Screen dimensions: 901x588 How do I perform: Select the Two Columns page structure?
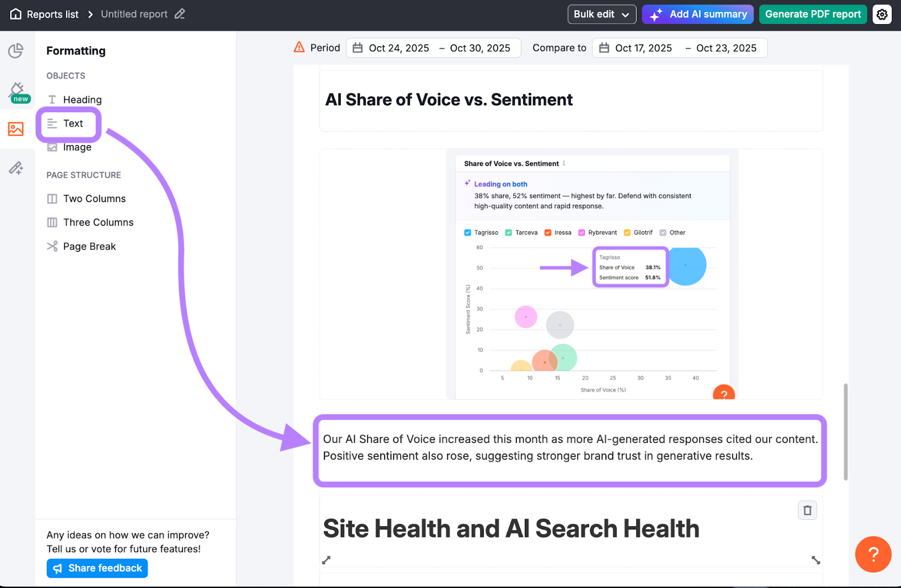(x=94, y=198)
